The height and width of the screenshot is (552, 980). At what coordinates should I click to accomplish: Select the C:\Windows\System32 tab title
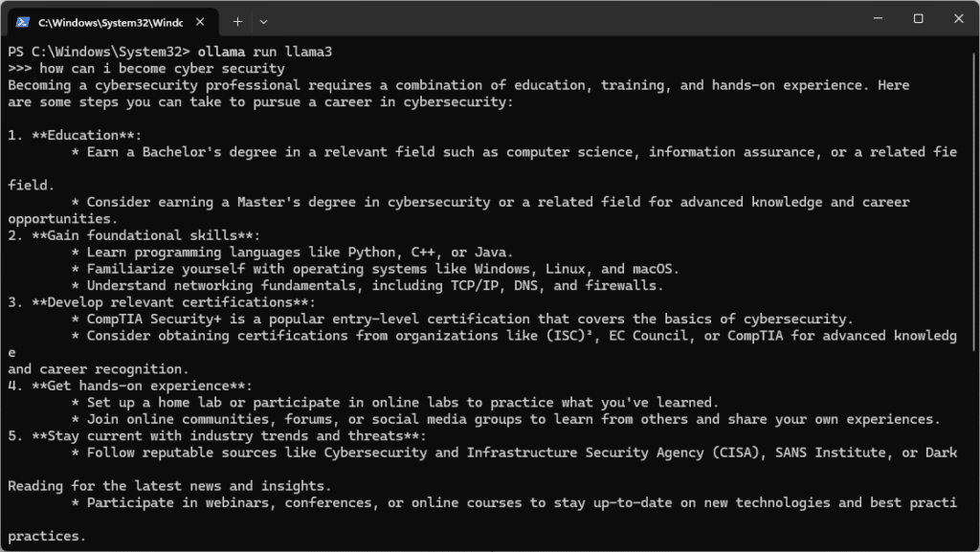point(111,22)
